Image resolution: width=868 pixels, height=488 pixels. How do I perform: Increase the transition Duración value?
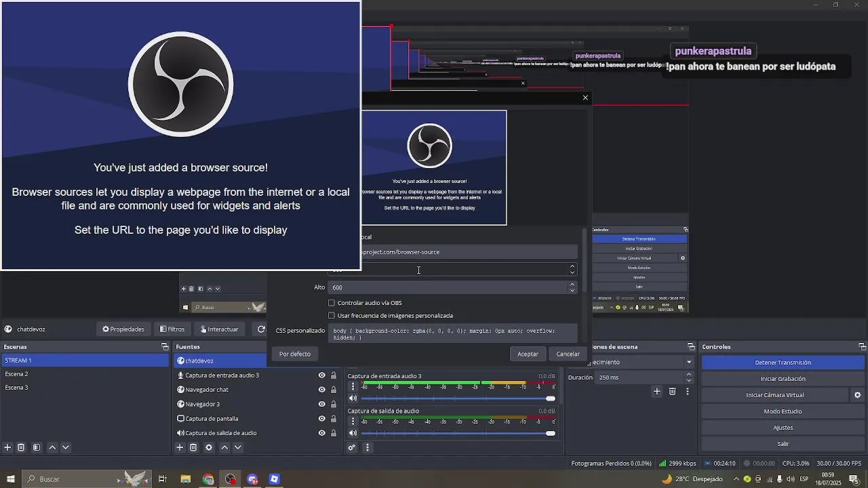point(689,374)
